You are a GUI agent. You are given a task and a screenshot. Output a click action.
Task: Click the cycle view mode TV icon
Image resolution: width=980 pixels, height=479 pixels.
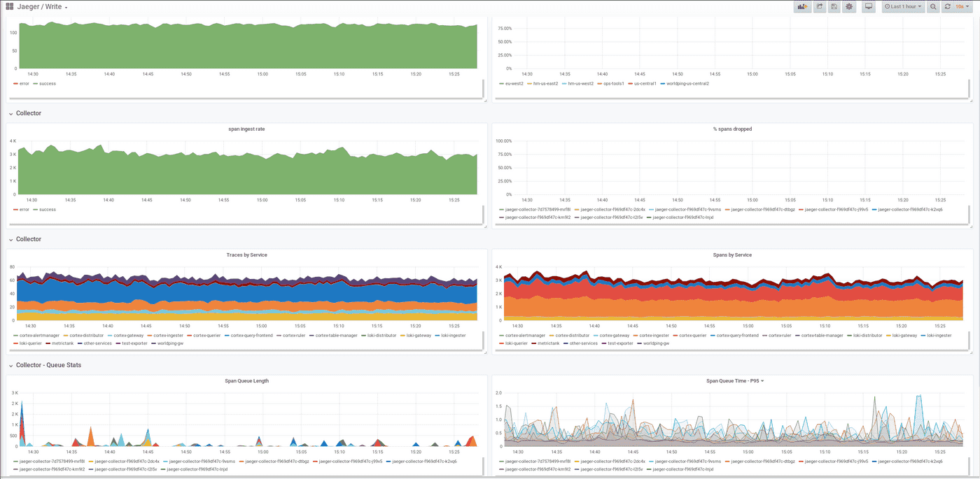pos(868,6)
